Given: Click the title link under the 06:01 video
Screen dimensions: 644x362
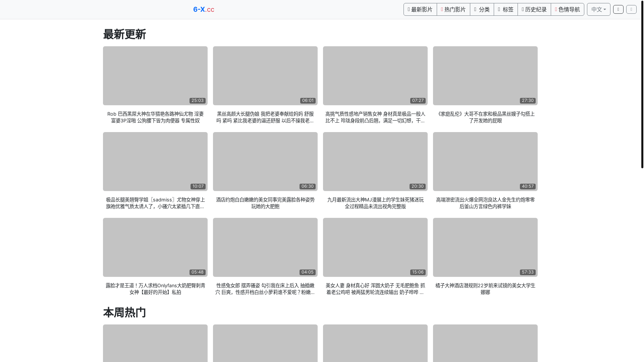Looking at the screenshot, I should [265, 117].
